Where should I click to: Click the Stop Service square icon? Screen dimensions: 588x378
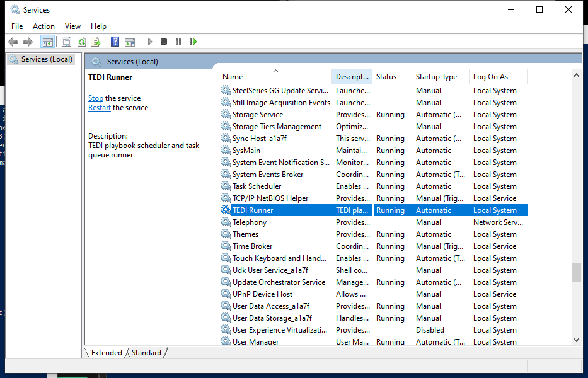tap(164, 42)
